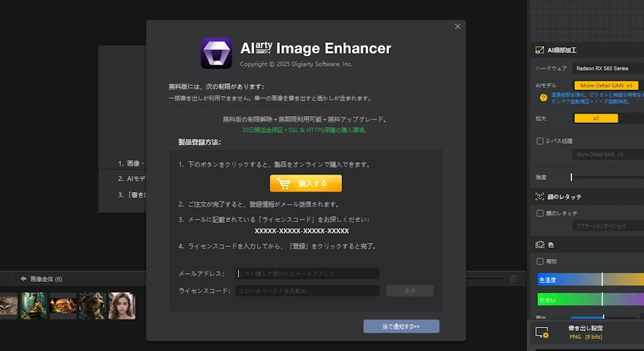This screenshot has height=351, width=644.
Task: Close the registration dialog with the X
Action: (x=458, y=27)
